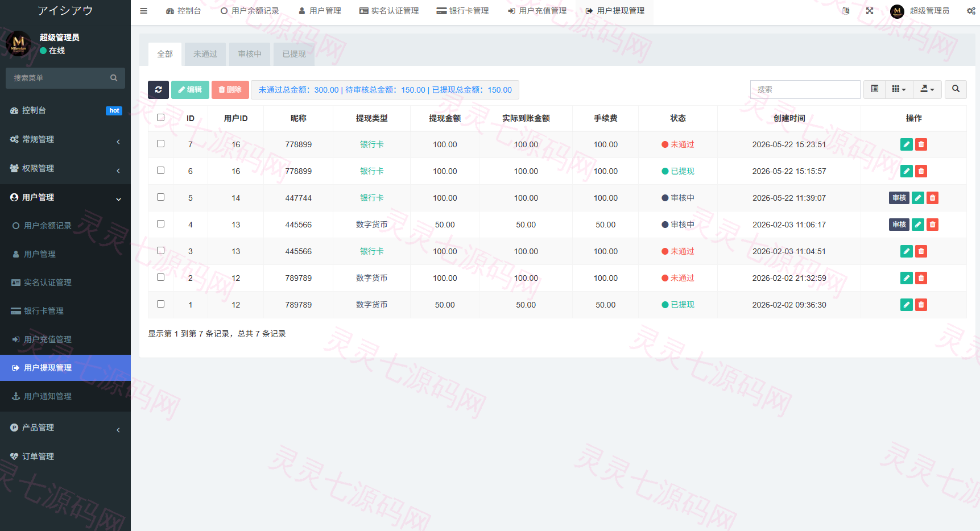Click the 搜索菜单 sidebar search field

65,78
